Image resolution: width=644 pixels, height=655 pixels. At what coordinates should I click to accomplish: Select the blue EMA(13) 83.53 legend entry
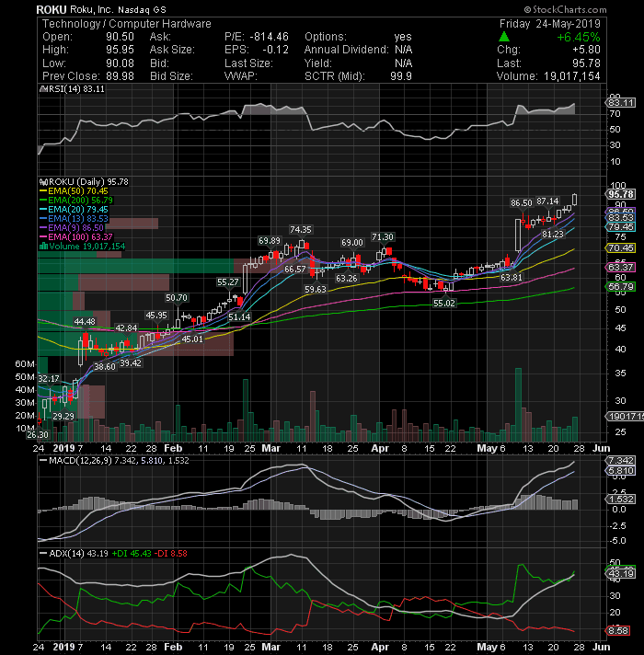click(74, 218)
